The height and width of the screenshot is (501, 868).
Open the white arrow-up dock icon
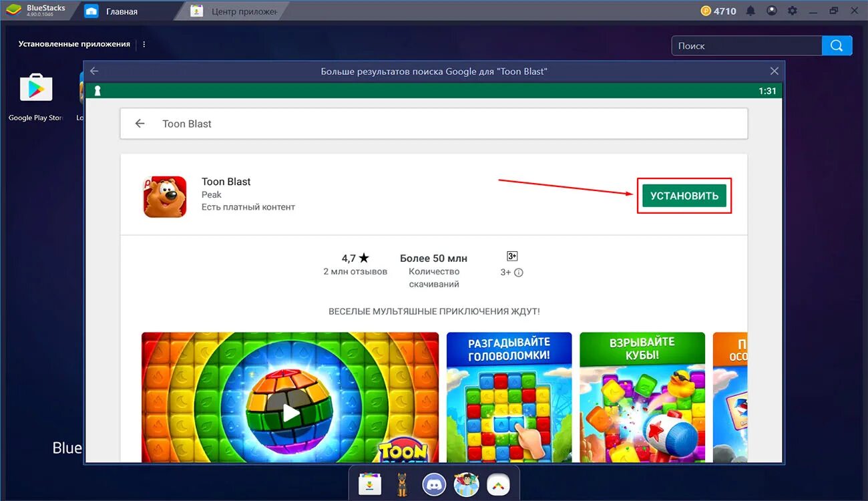pyautogui.click(x=498, y=484)
